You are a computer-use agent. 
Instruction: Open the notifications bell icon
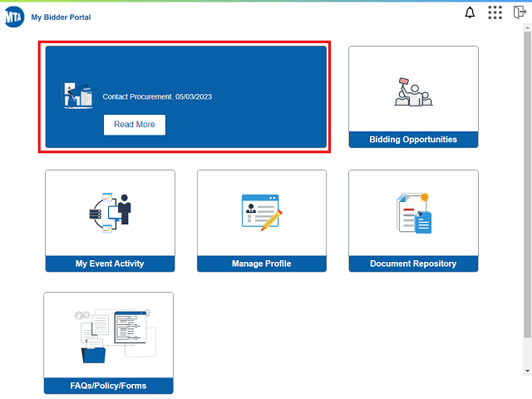click(470, 12)
